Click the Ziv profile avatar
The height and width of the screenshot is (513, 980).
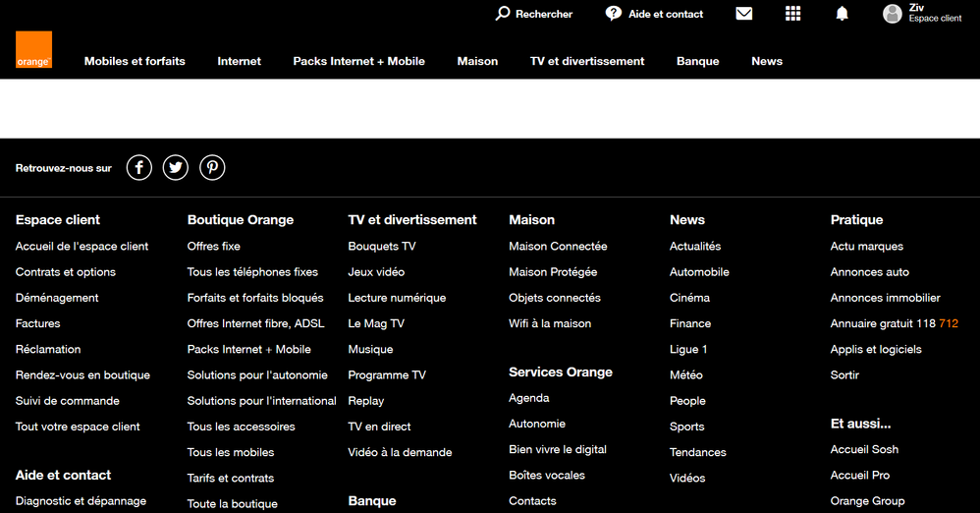pyautogui.click(x=893, y=14)
